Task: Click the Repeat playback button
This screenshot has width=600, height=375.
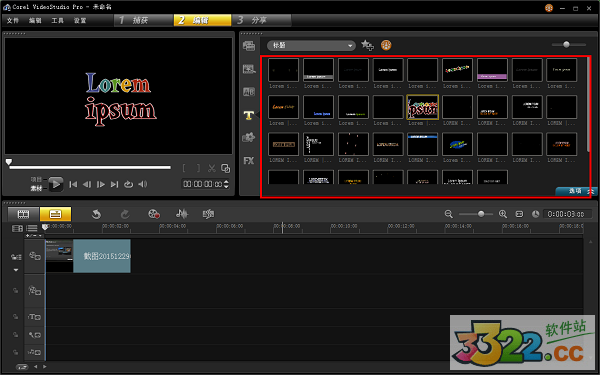Action: [129, 184]
